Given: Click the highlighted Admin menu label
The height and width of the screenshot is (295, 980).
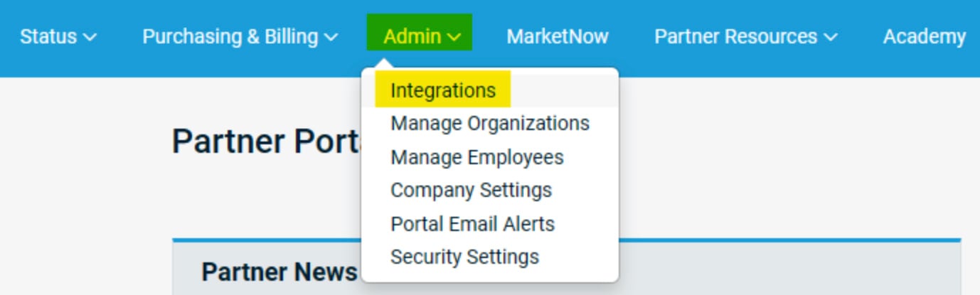Looking at the screenshot, I should pyautogui.click(x=412, y=36).
